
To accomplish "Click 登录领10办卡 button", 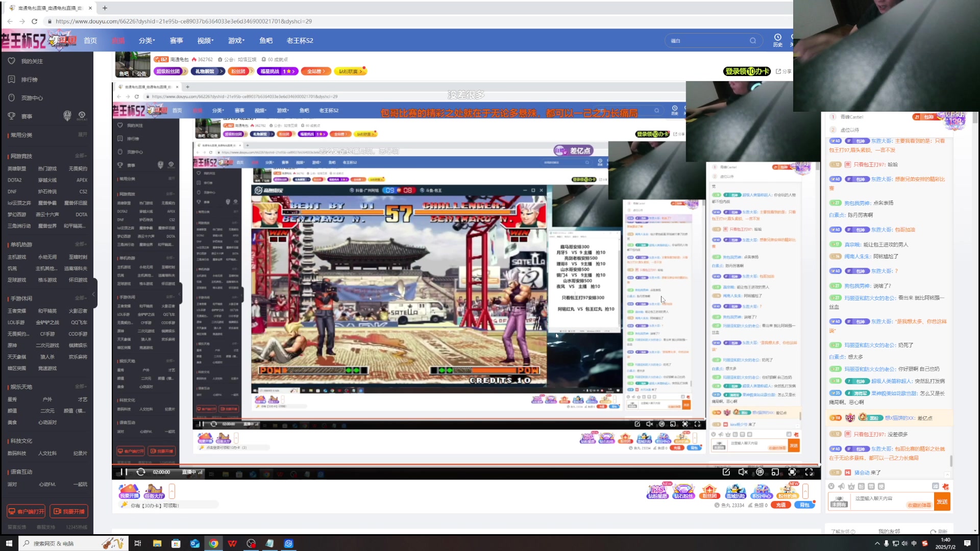I will pos(747,71).
